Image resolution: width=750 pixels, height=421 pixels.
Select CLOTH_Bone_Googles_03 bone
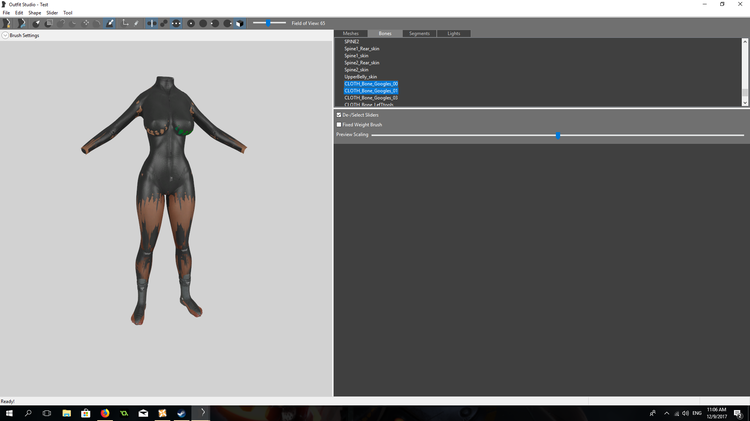point(371,98)
